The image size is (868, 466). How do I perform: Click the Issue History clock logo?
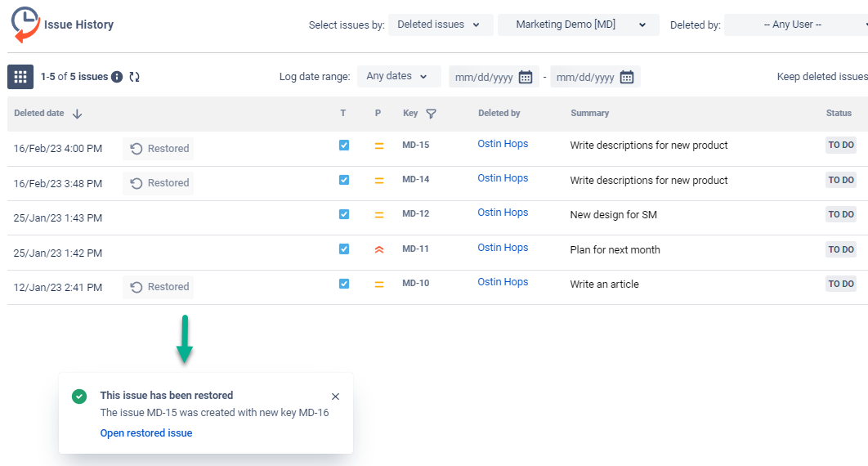(x=25, y=25)
